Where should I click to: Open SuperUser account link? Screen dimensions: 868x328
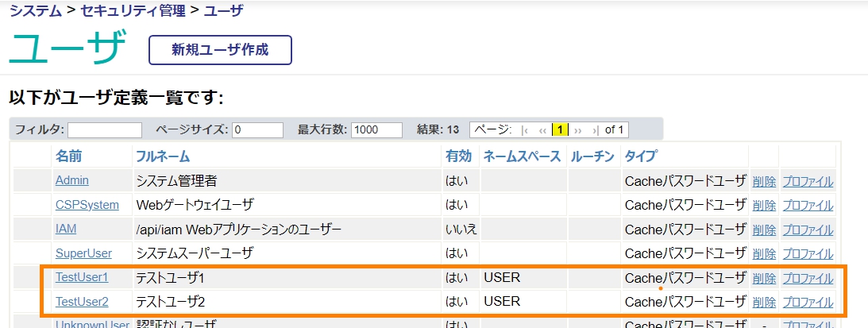click(83, 254)
